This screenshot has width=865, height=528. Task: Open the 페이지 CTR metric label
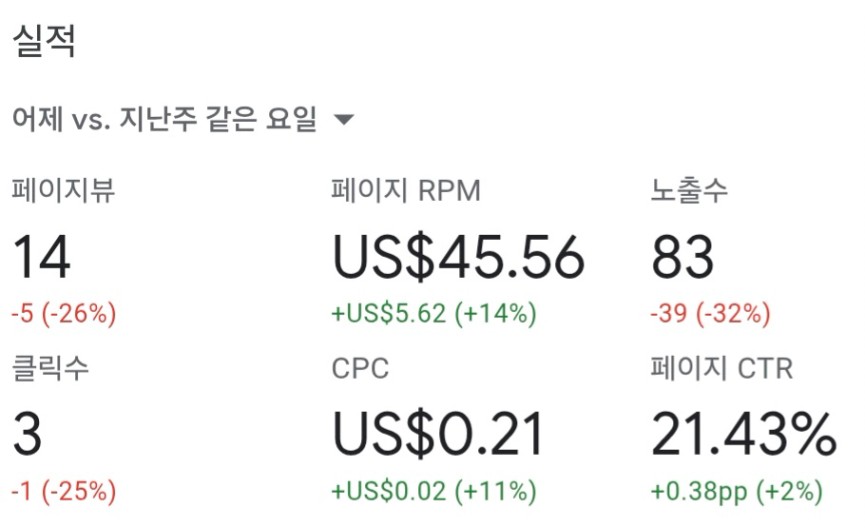(722, 367)
